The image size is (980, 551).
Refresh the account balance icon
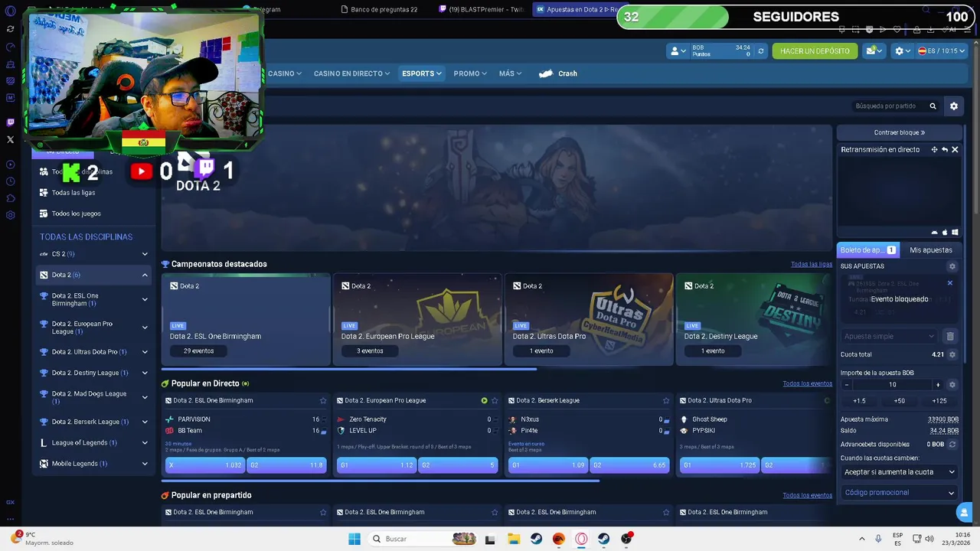click(760, 51)
